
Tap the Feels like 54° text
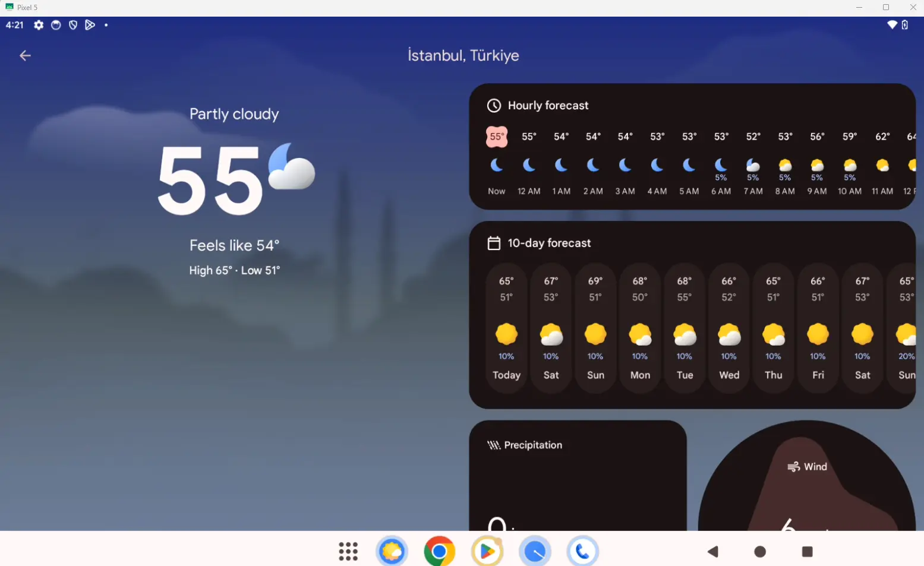234,245
